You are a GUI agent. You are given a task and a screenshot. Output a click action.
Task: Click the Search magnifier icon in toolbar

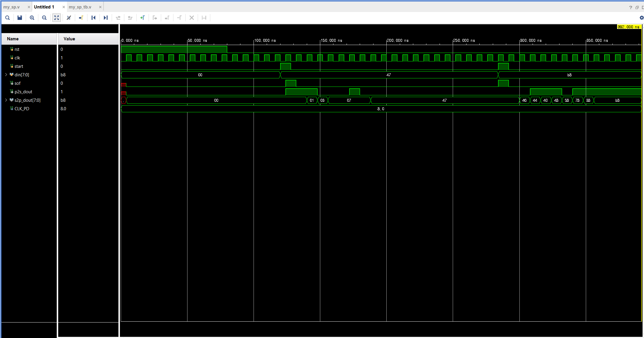tap(8, 18)
